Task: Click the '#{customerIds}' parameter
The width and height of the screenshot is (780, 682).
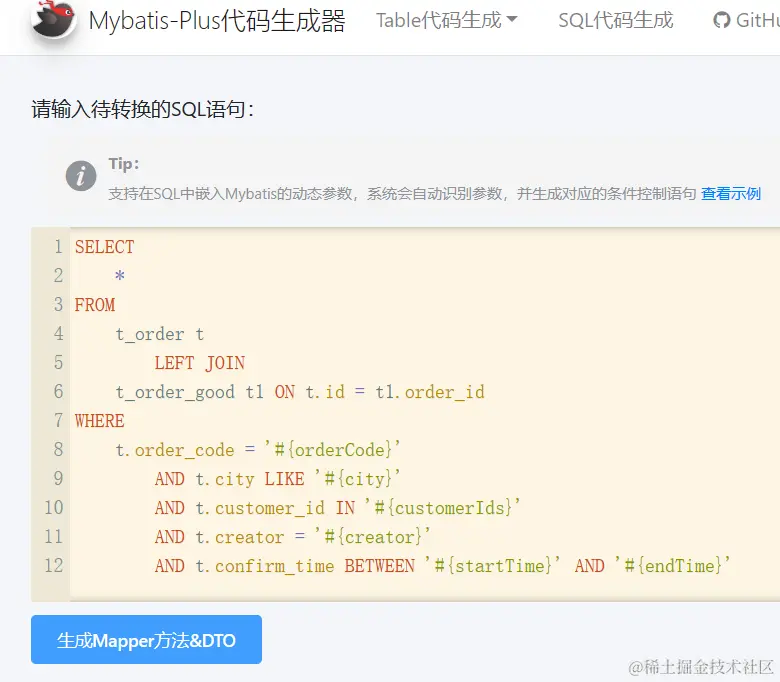Action: [442, 507]
